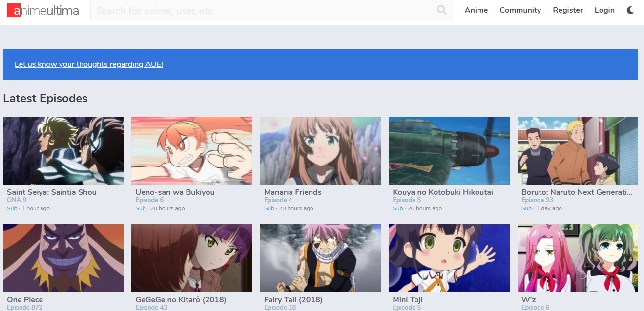This screenshot has width=644, height=311.
Task: Click Mini Toji title text
Action: (408, 300)
